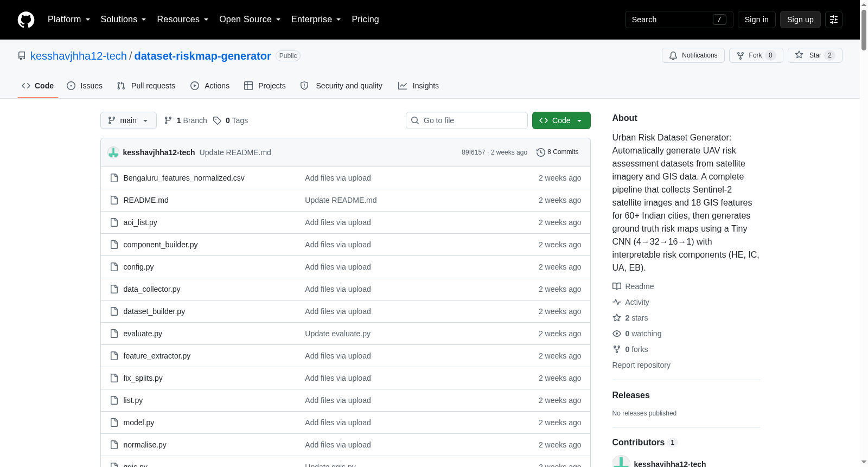Click the fork icon on Fork button
The height and width of the screenshot is (467, 868).
(741, 55)
